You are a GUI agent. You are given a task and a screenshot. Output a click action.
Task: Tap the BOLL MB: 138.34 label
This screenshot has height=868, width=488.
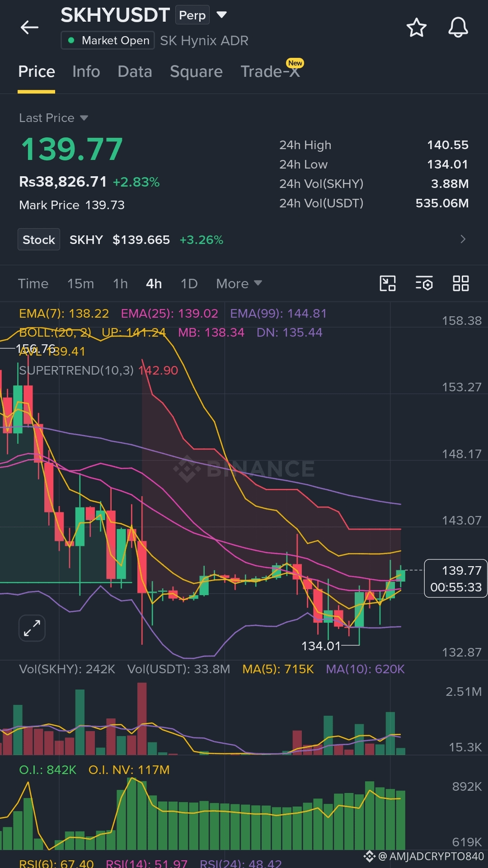211,333
